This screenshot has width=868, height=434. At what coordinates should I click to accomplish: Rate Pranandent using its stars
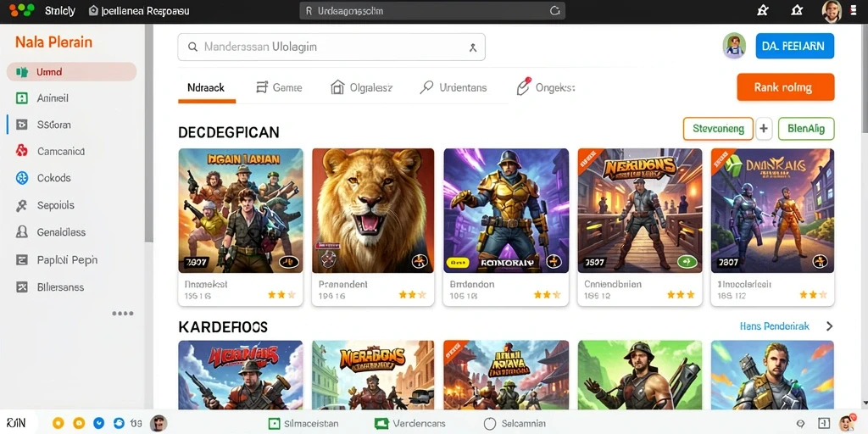[x=413, y=295]
